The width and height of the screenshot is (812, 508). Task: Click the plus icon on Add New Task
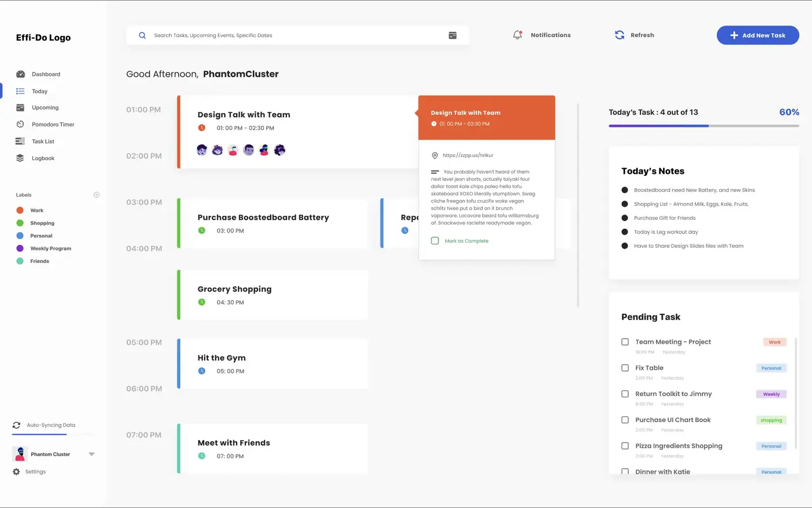coord(734,35)
